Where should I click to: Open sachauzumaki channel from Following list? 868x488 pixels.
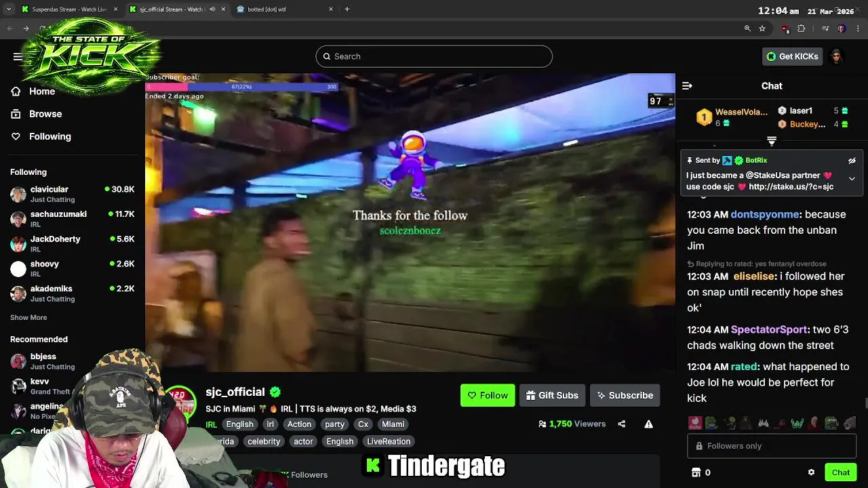(73, 219)
